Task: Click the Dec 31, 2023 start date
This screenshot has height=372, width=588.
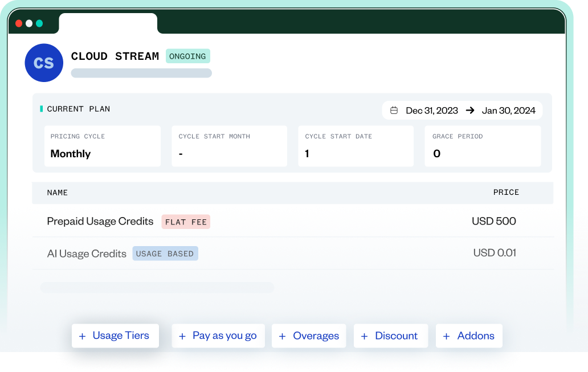Action: pos(431,111)
